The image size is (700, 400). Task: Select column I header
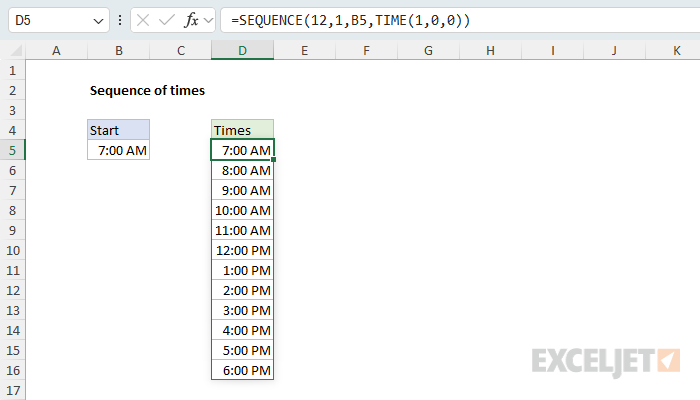pos(553,50)
